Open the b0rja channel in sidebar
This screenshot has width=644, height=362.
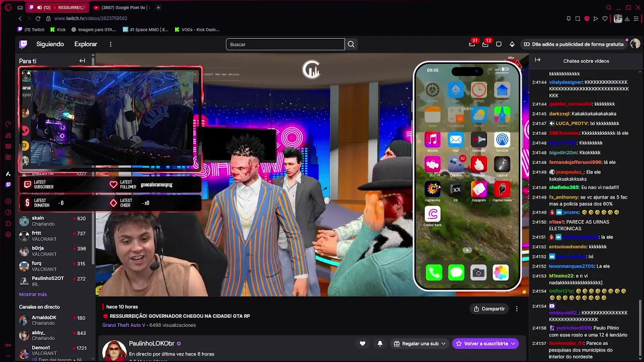pos(55,251)
